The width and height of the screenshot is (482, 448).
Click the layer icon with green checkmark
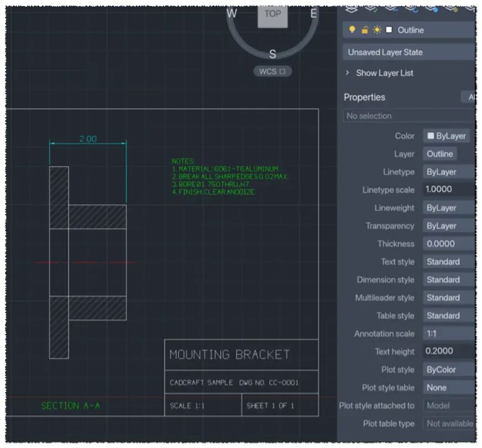pyautogui.click(x=371, y=9)
